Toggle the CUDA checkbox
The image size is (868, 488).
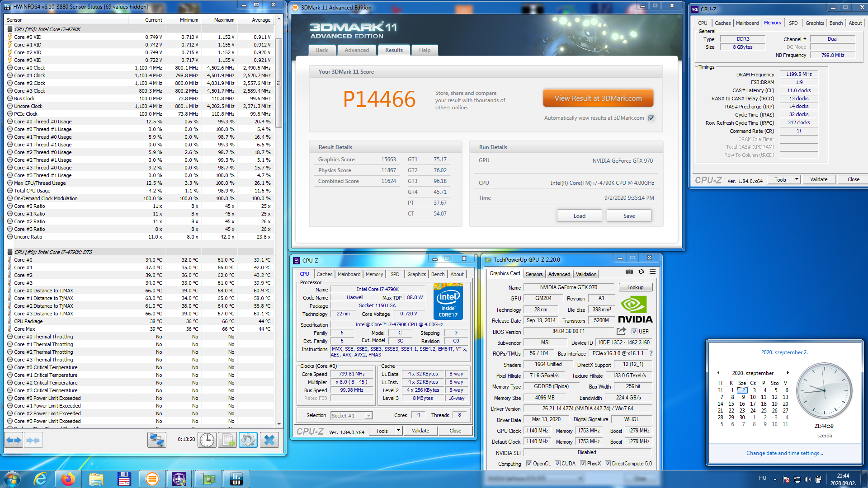(557, 464)
